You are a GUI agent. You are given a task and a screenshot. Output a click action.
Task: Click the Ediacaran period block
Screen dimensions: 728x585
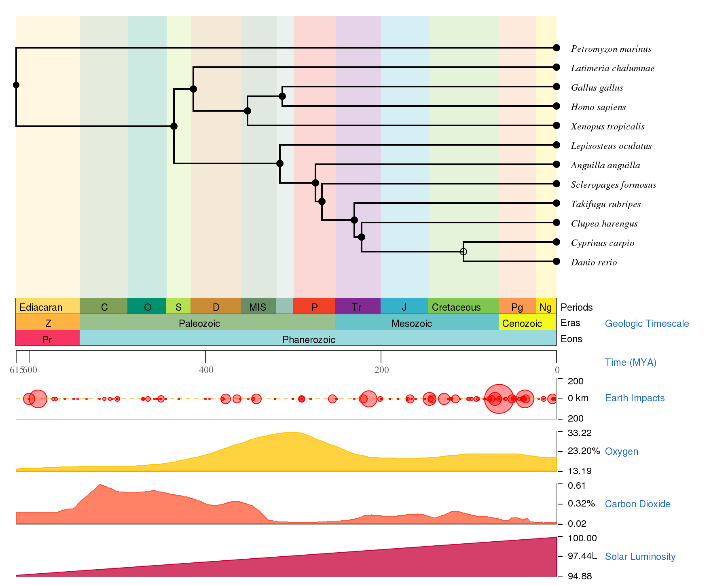click(x=48, y=306)
